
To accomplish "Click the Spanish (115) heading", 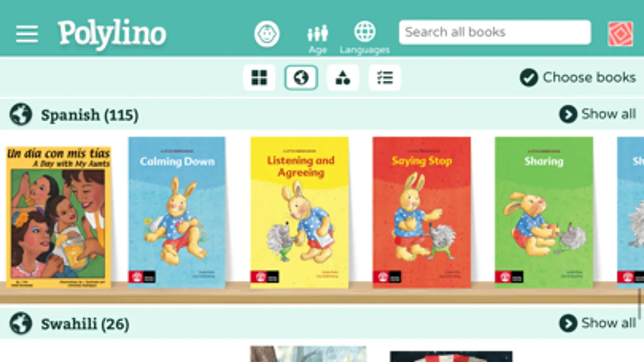I will click(89, 115).
